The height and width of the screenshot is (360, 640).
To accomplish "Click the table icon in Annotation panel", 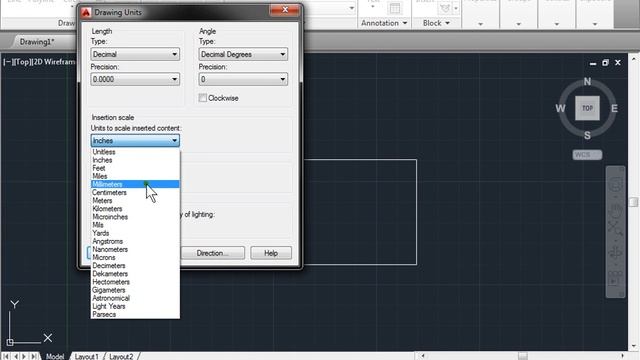I will pos(395,9).
